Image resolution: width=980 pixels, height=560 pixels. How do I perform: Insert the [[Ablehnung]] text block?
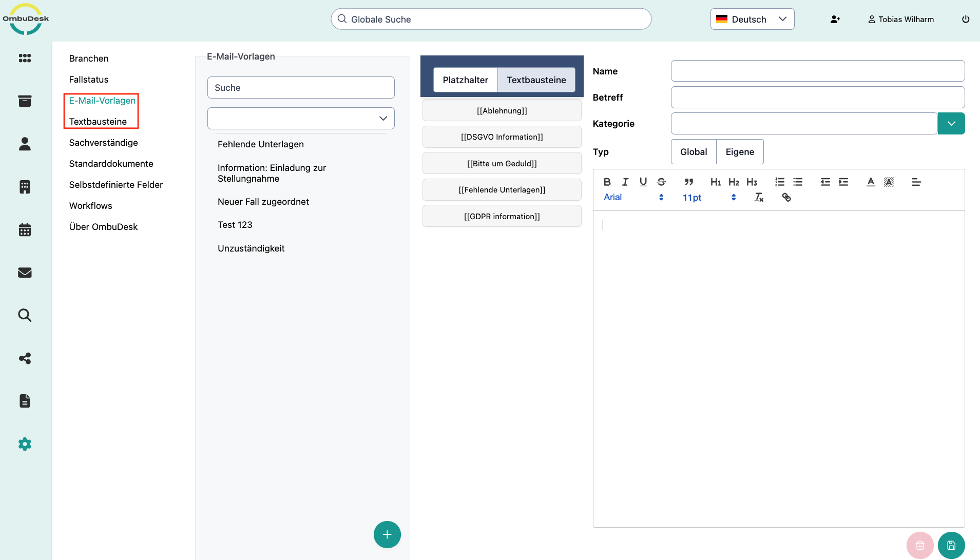[x=502, y=110]
